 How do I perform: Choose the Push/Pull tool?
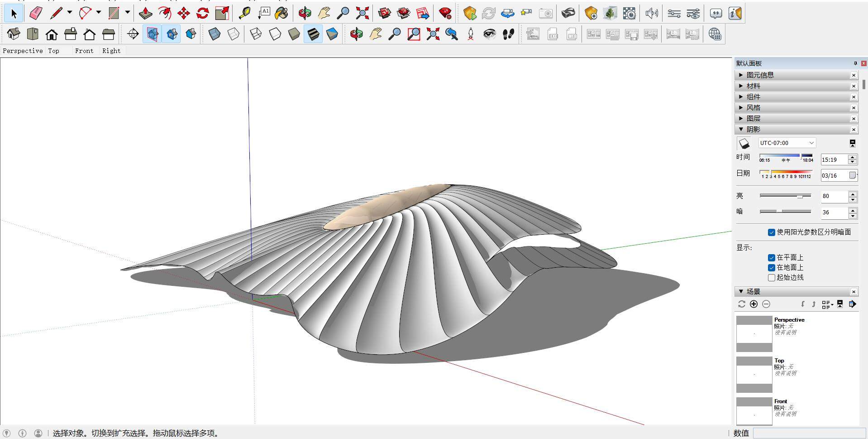[x=145, y=14]
